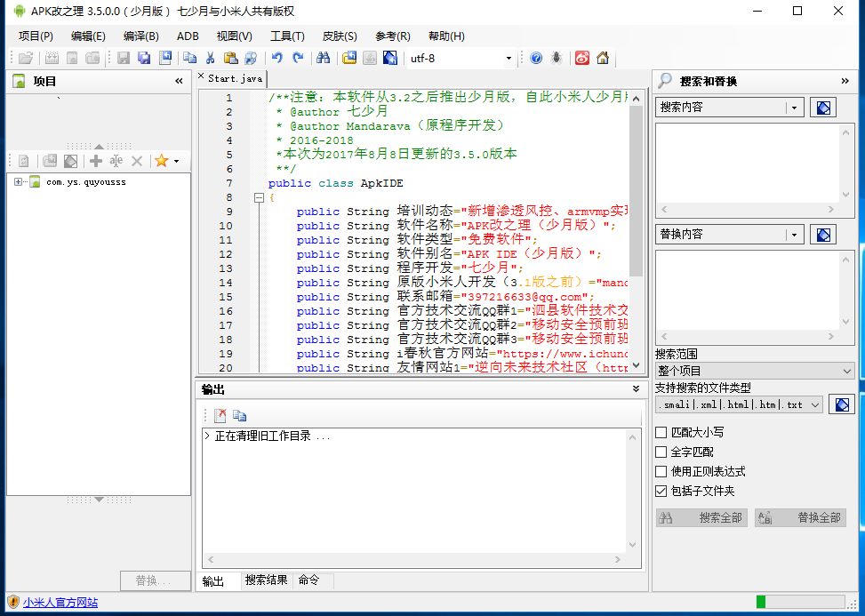Open the utf-8 encoding dropdown

point(509,58)
